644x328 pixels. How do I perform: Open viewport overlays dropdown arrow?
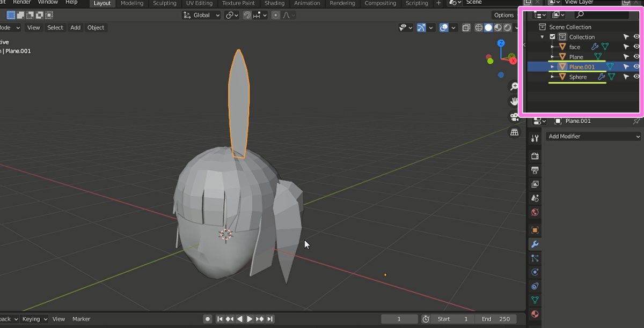(x=453, y=27)
